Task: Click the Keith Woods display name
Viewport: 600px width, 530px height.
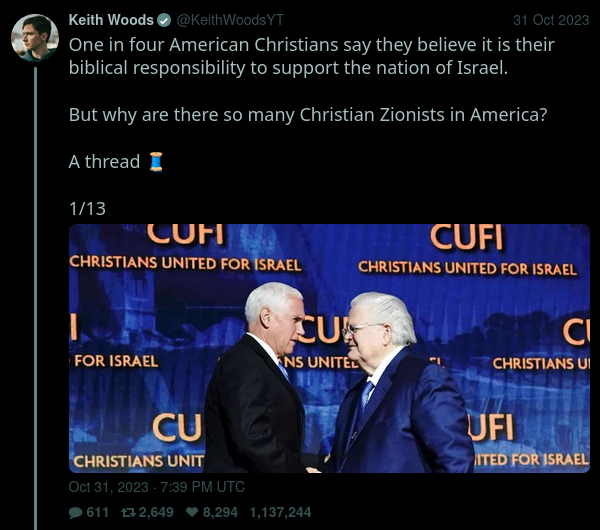Action: (111, 20)
